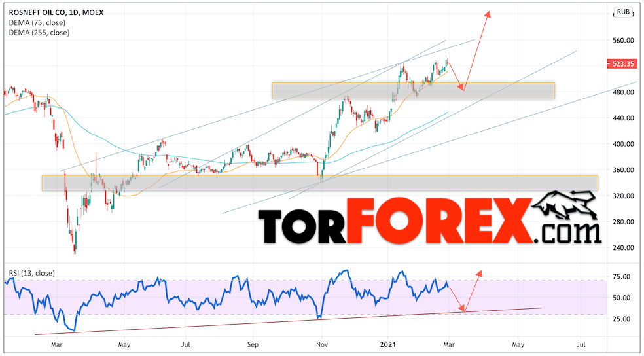Screen dimensions: 644x356
Task: Click the 240.00 price axis label
Action: [622, 247]
